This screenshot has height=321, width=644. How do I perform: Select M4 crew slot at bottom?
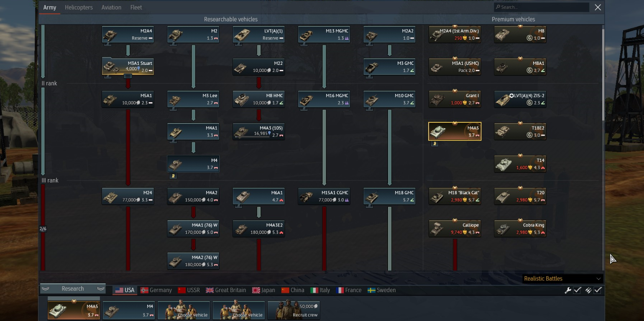[x=129, y=311]
